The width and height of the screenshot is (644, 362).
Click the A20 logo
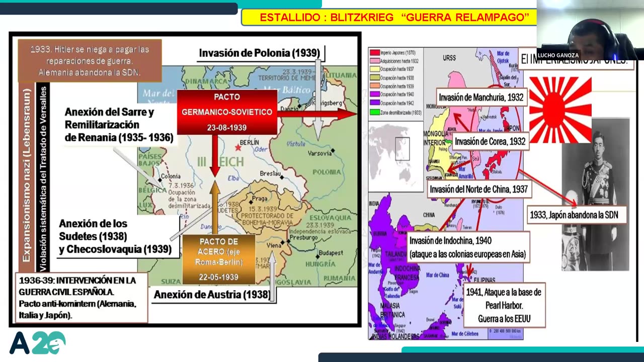pyautogui.click(x=37, y=343)
